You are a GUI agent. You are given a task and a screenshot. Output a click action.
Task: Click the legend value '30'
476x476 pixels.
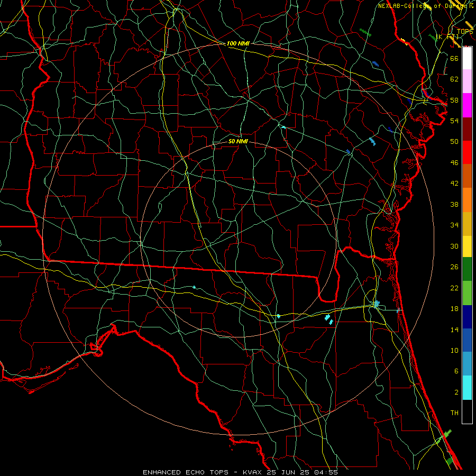454,246
